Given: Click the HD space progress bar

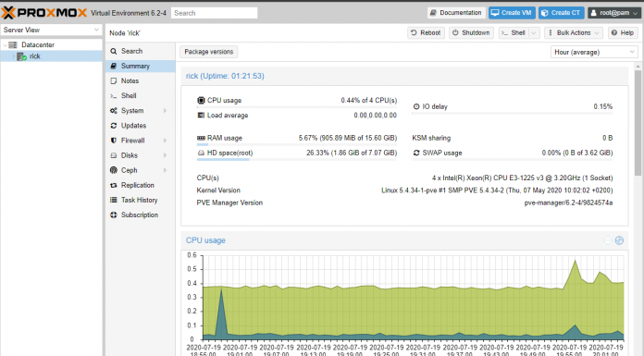Looking at the screenshot, I should tap(296, 159).
